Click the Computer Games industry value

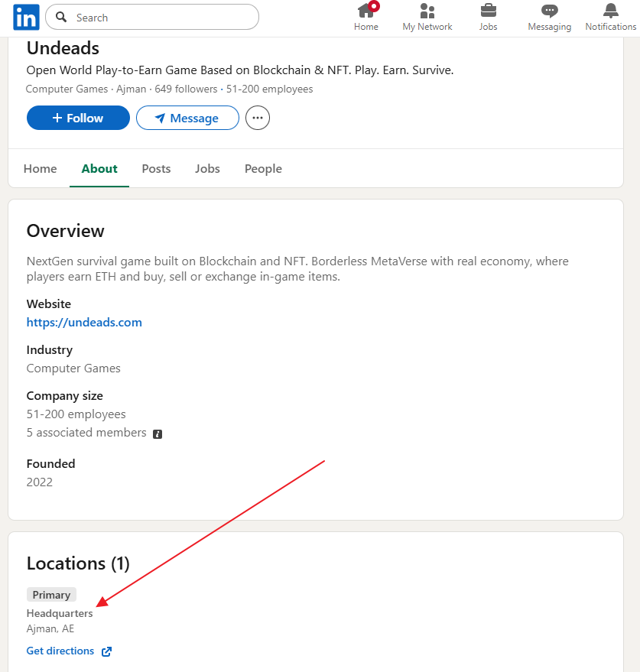point(73,368)
